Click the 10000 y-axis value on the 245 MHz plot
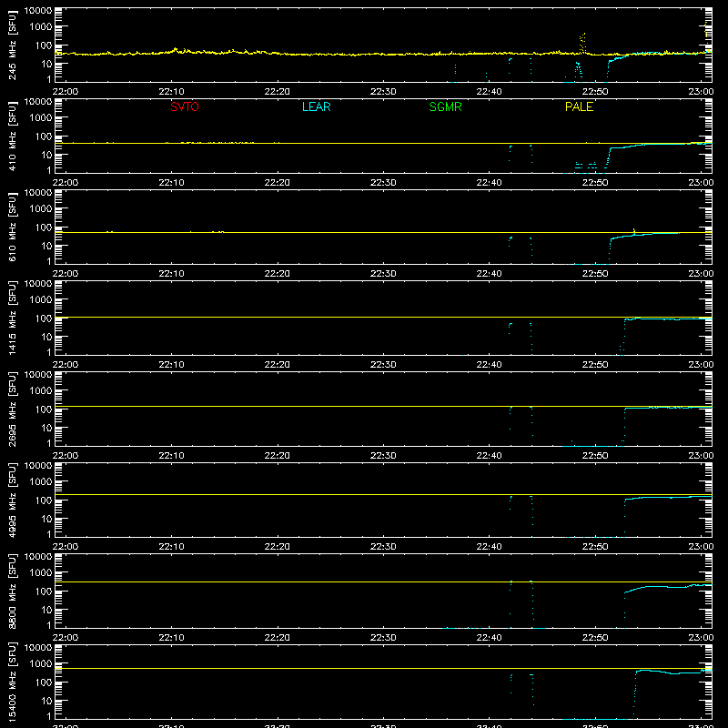728x728 pixels. (38, 11)
